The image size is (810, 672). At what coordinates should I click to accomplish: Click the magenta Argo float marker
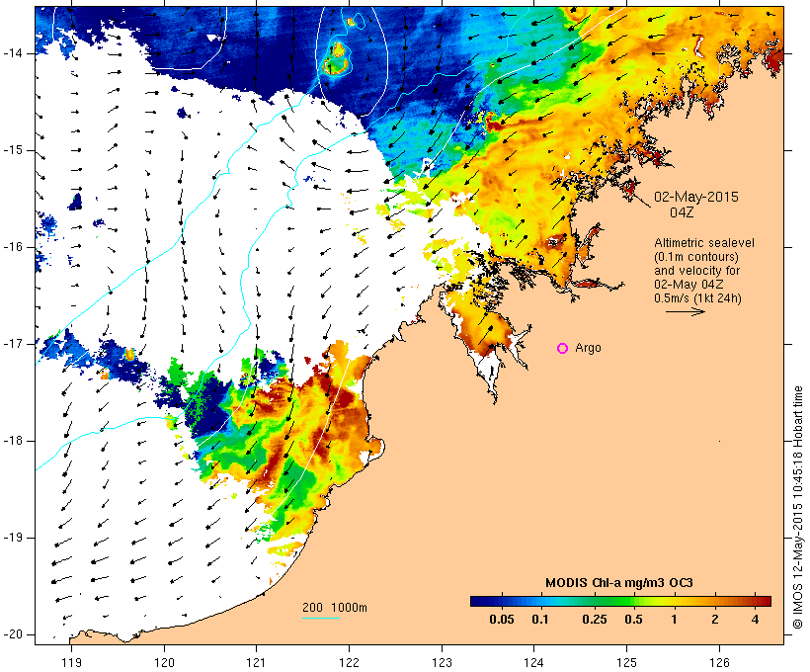[563, 349]
